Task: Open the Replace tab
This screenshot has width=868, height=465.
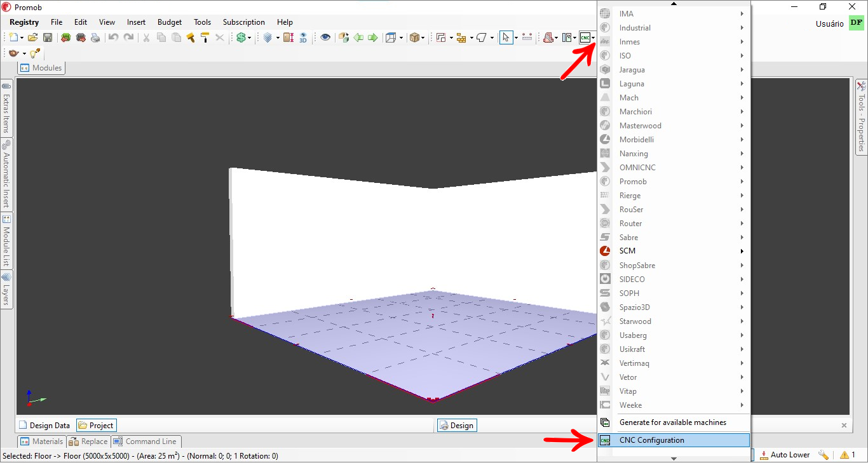Action: (x=88, y=441)
